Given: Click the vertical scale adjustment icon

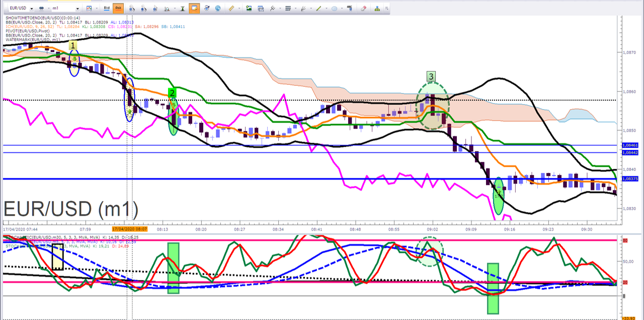Looking at the screenshot, I should [183, 9].
